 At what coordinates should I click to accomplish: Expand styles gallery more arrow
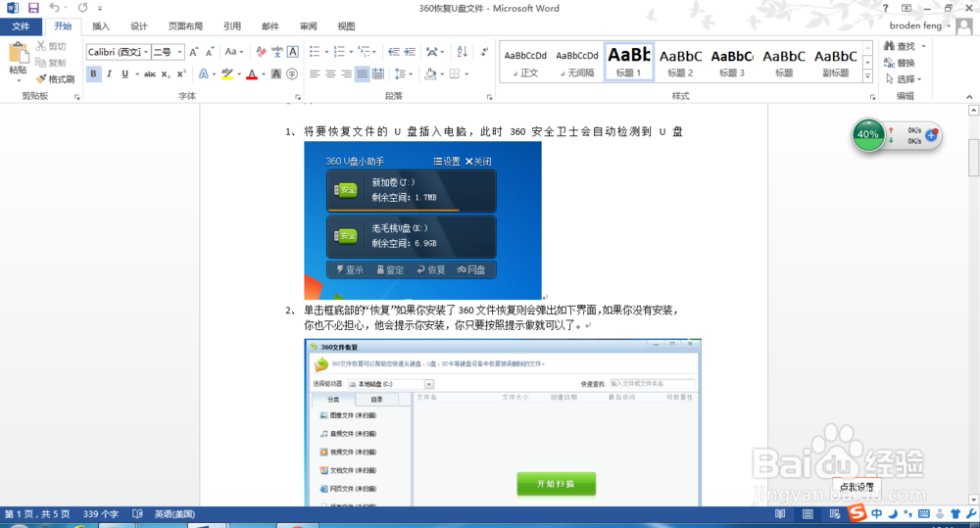pyautogui.click(x=867, y=76)
